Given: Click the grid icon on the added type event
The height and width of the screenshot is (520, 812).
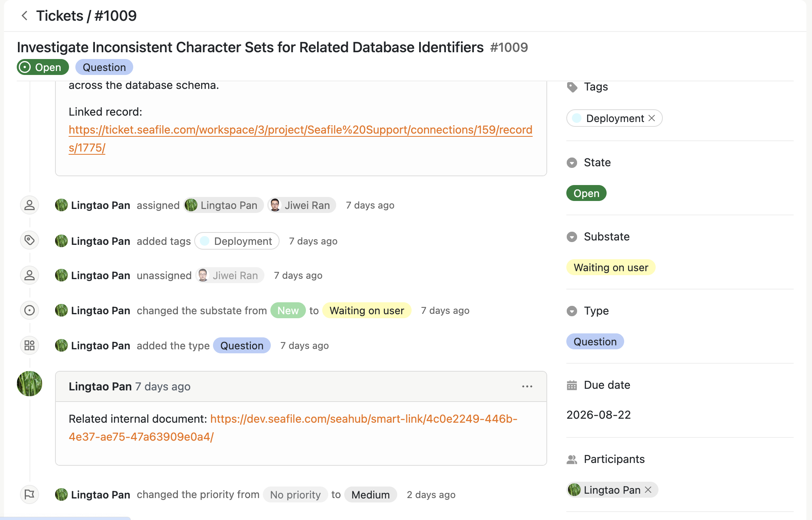Looking at the screenshot, I should 30,345.
